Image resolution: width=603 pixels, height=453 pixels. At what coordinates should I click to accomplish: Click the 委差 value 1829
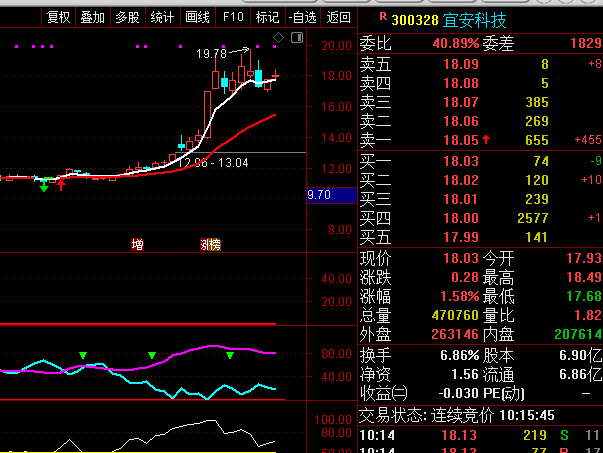click(586, 43)
